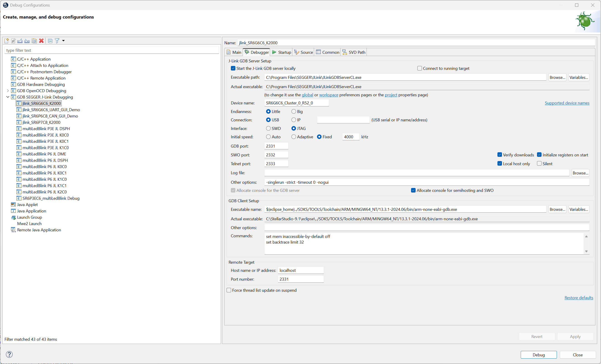The width and height of the screenshot is (601, 364).
Task: Open Variables for GDB server executable path
Action: click(579, 77)
